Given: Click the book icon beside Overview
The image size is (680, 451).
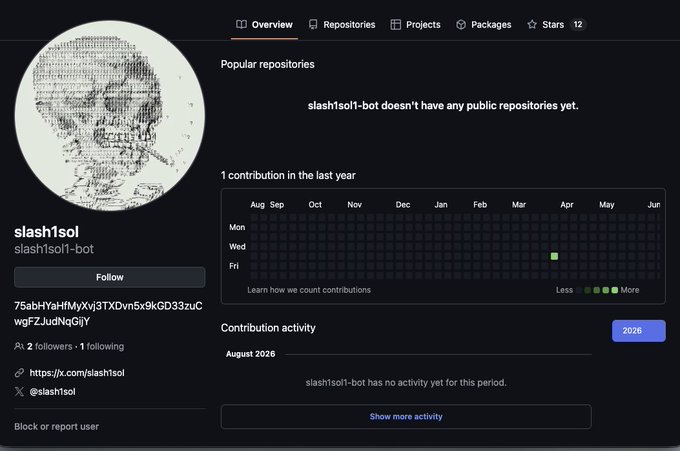Looking at the screenshot, I should coord(241,24).
